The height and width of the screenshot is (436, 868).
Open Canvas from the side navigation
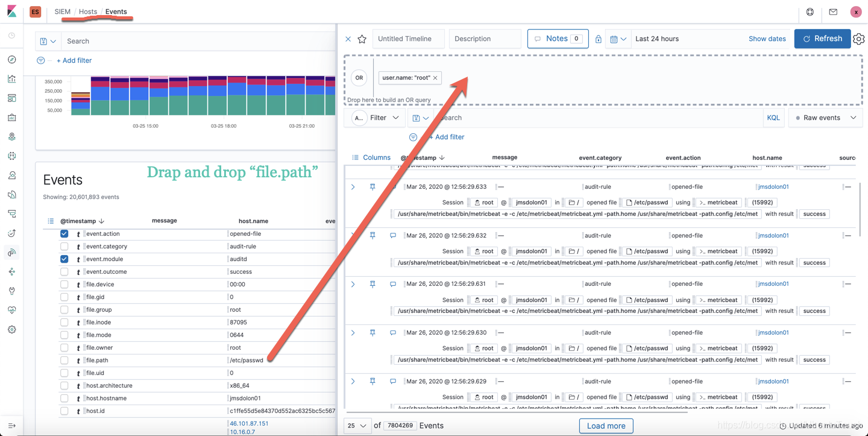click(11, 118)
